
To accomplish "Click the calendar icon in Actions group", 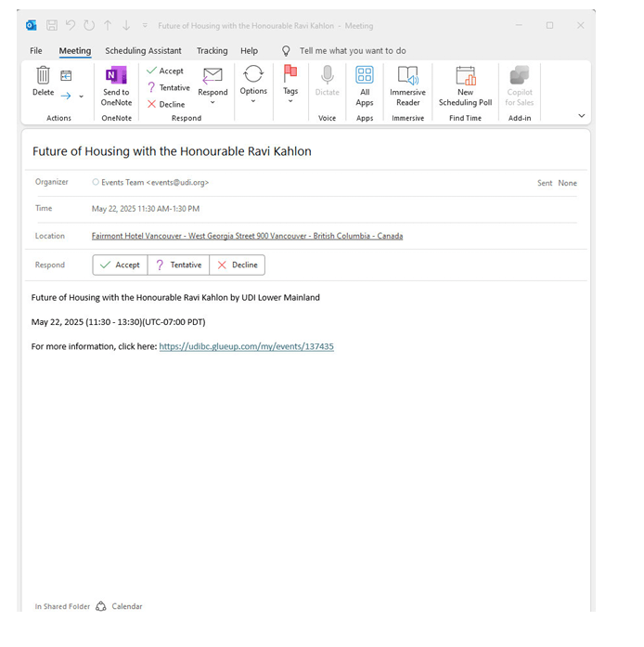I will pos(67,76).
